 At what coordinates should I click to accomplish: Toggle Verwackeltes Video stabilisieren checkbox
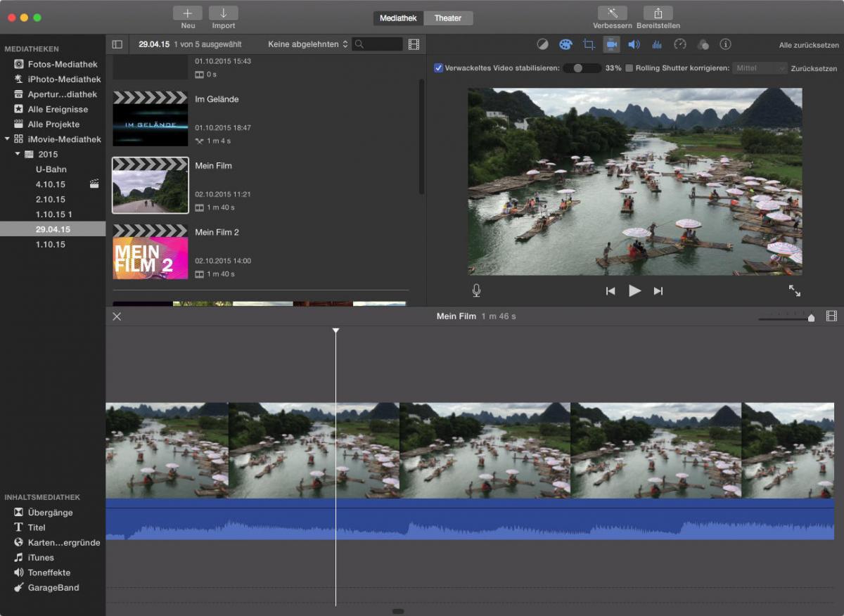tap(438, 68)
